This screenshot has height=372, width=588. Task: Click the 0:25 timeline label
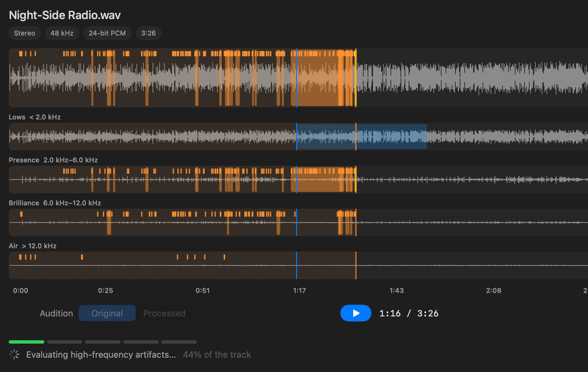pos(106,290)
